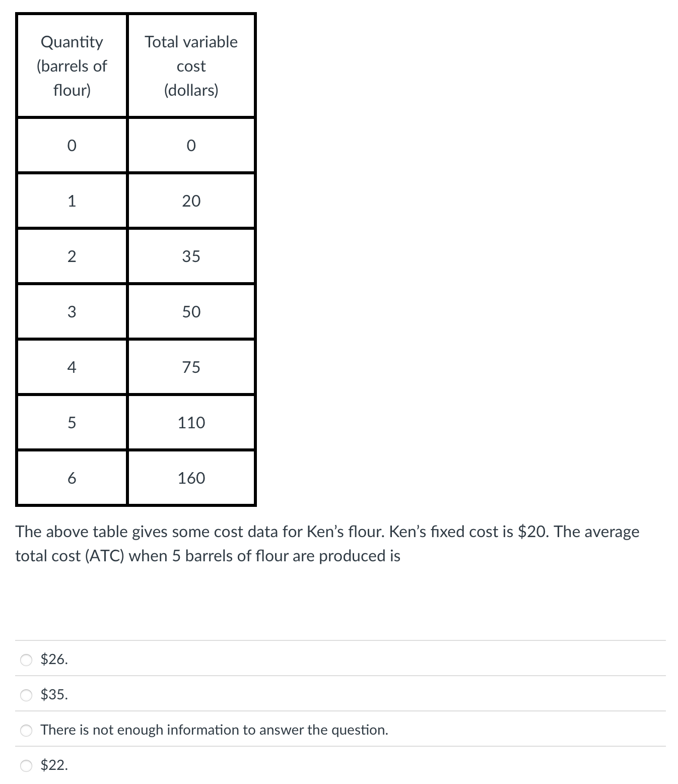Click the cell showing 35
Image resolution: width=678 pixels, height=784 pixels.
pyautogui.click(x=191, y=256)
